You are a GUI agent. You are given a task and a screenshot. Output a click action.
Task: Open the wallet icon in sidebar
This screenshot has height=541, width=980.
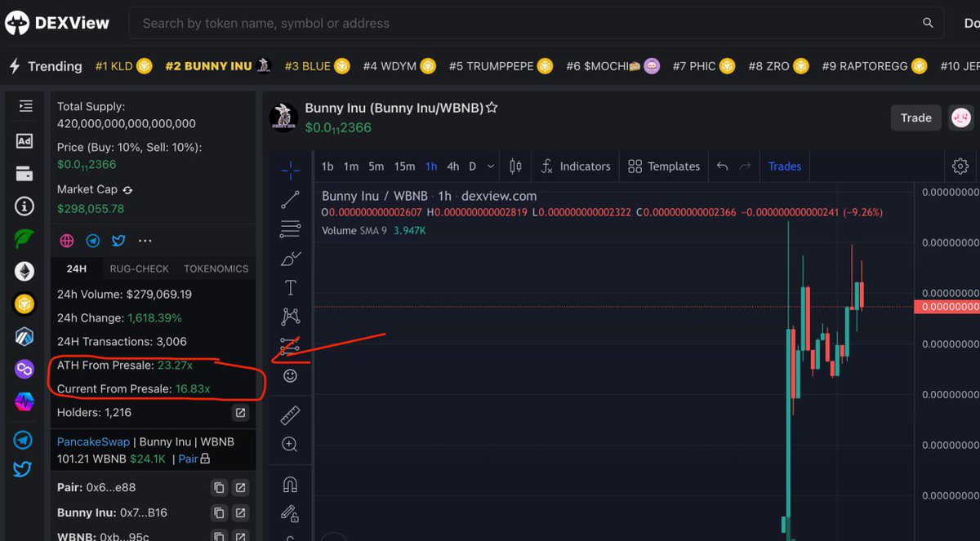tap(24, 174)
